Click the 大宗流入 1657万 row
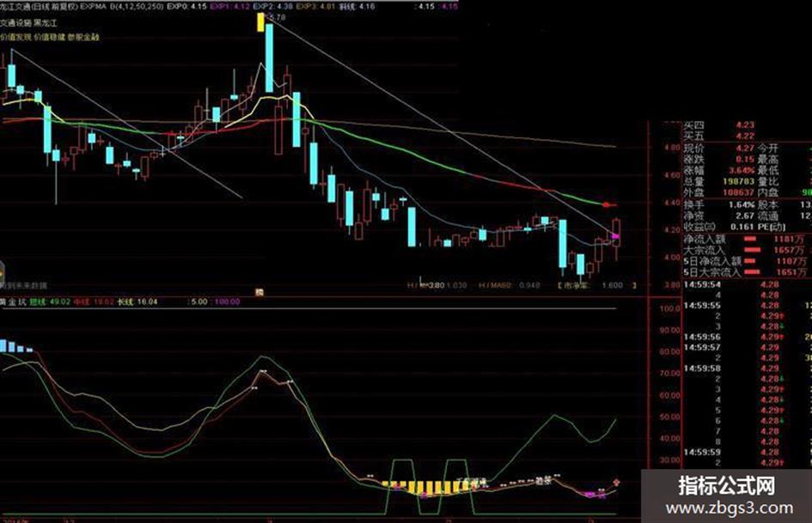812x523 pixels. point(745,250)
